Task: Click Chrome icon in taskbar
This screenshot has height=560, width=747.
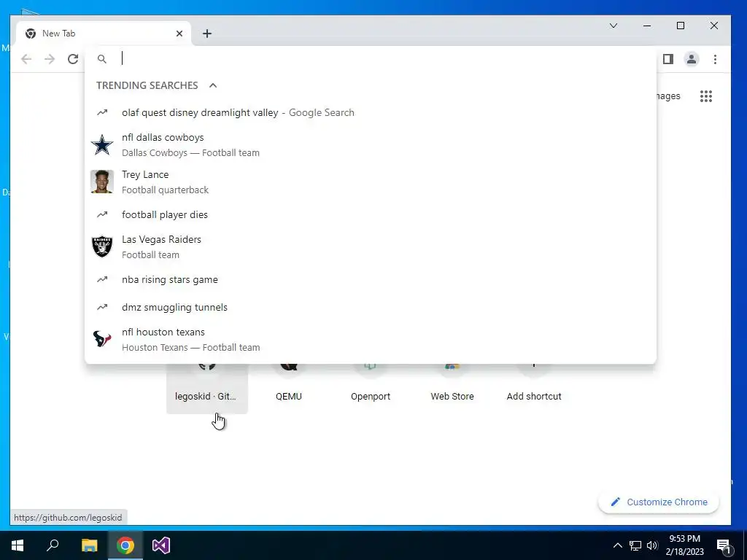Action: [125, 545]
